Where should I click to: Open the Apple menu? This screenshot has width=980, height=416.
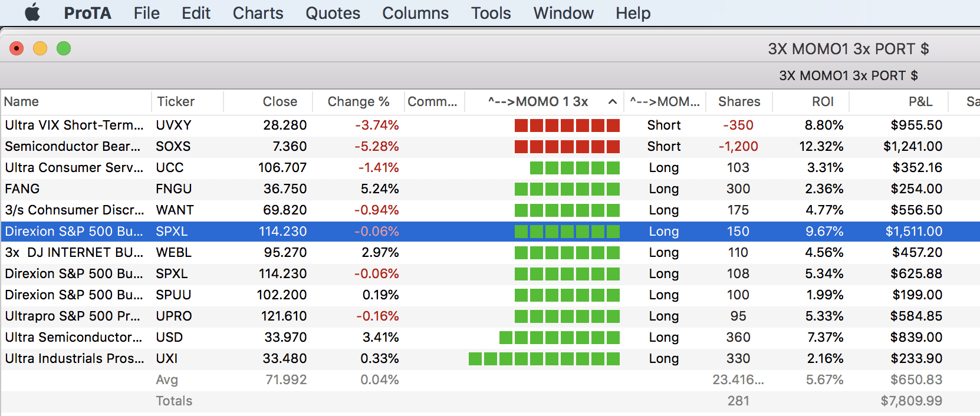click(32, 12)
